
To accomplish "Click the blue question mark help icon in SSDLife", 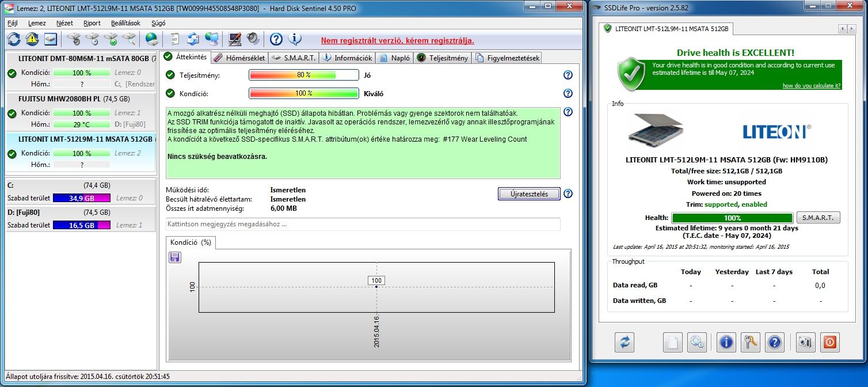I will coord(775,342).
